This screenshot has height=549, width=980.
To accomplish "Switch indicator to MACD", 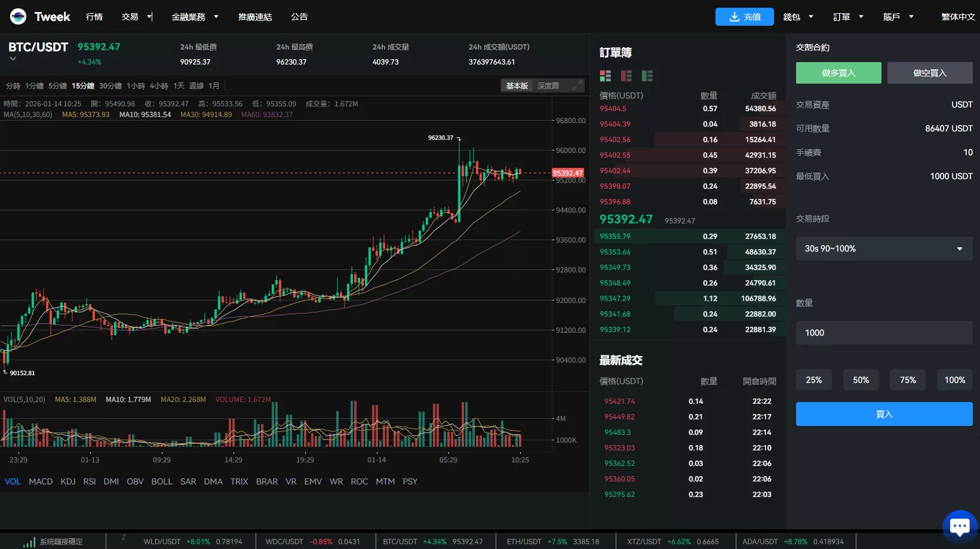I will click(x=40, y=481).
